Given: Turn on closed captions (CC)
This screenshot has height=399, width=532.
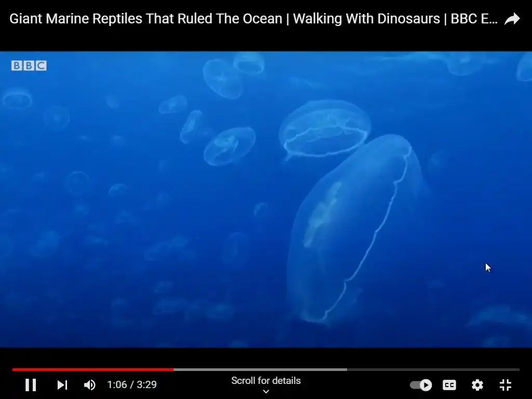Looking at the screenshot, I should [x=449, y=385].
